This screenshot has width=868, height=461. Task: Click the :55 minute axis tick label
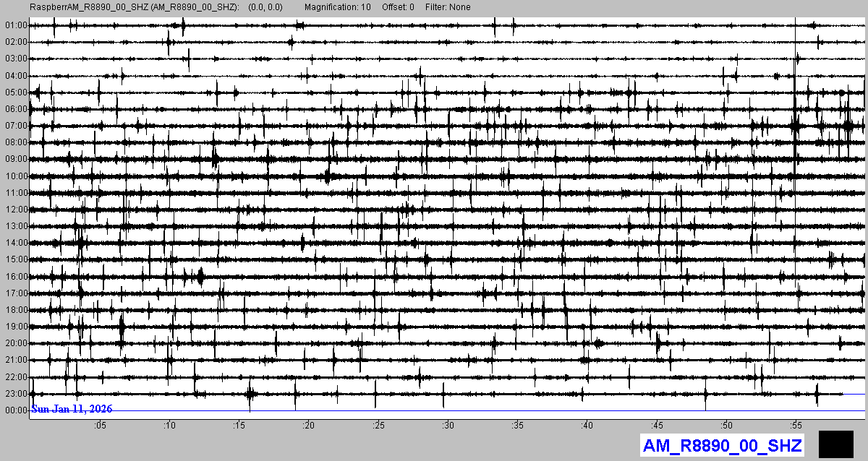[795, 425]
